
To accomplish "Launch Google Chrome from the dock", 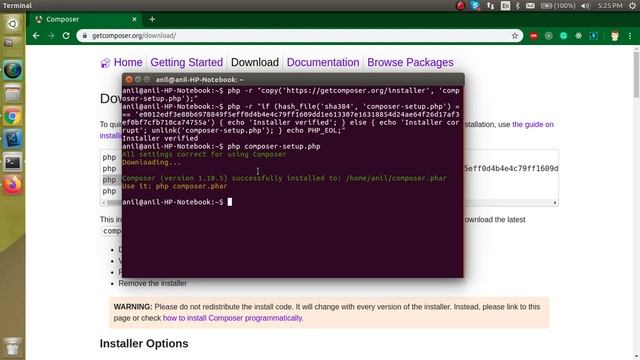I will click(x=12, y=117).
